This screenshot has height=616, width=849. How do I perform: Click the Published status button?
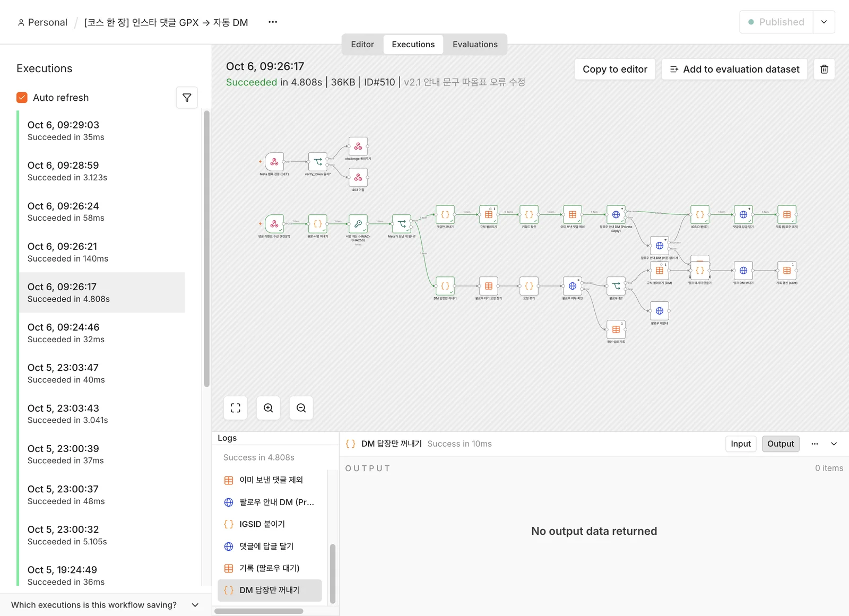[x=776, y=22]
